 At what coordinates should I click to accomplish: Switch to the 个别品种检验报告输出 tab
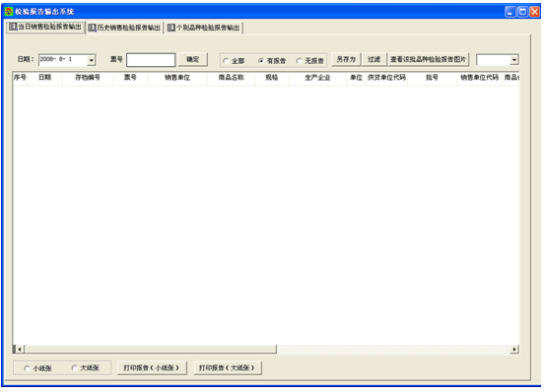click(204, 28)
